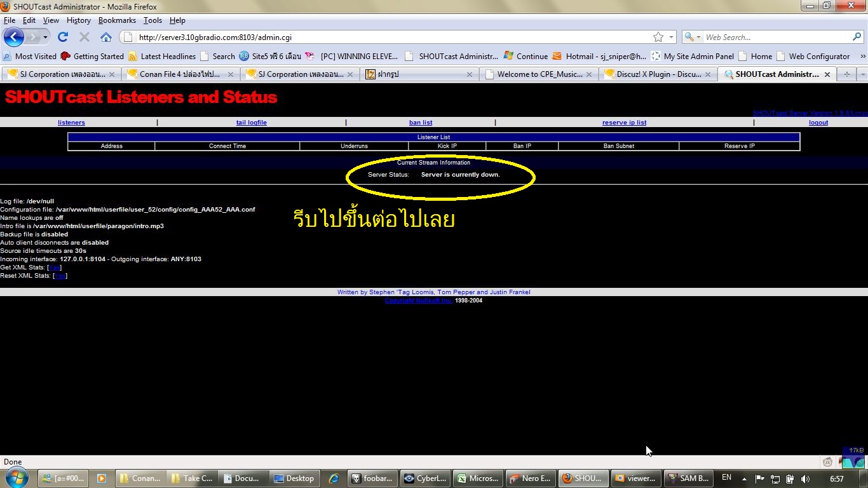Screen dimensions: 868x488
Task: Open the recent pages history dropdown arrow
Action: pos(45,37)
